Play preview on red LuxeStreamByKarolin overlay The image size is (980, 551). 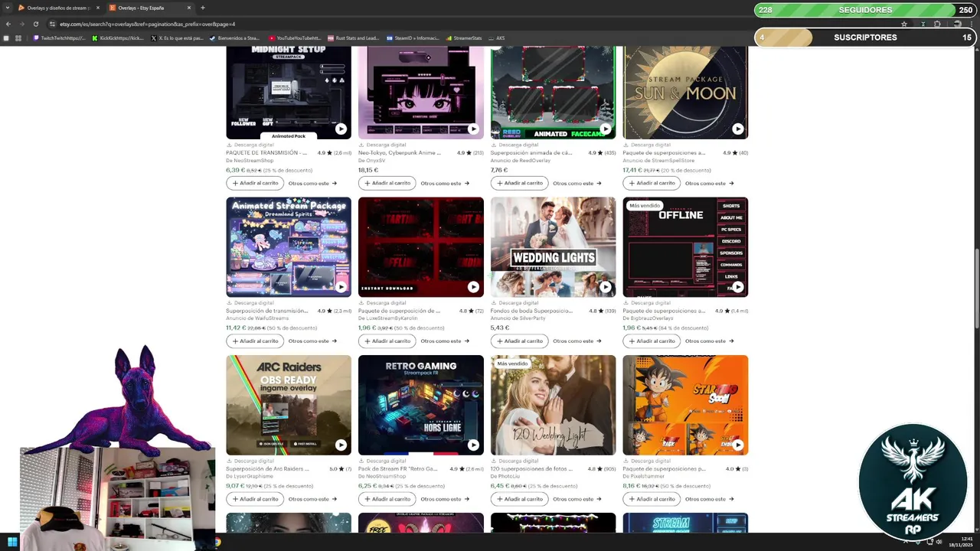473,287
